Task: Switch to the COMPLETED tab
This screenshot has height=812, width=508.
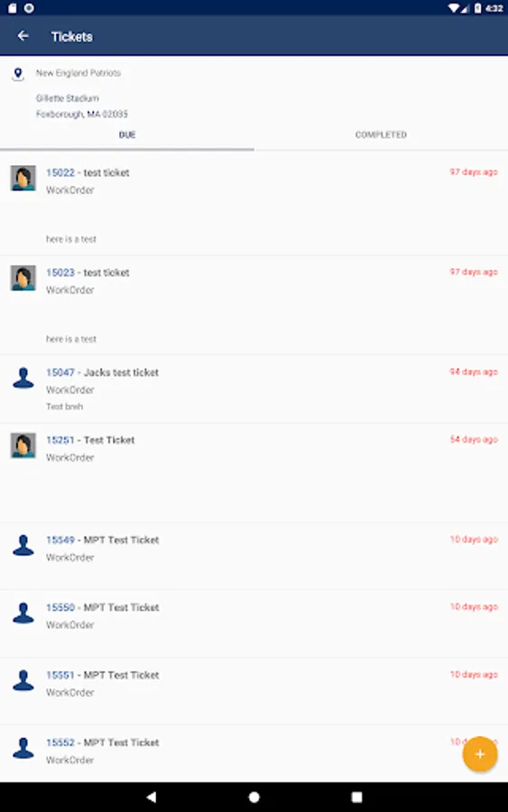Action: pos(381,134)
